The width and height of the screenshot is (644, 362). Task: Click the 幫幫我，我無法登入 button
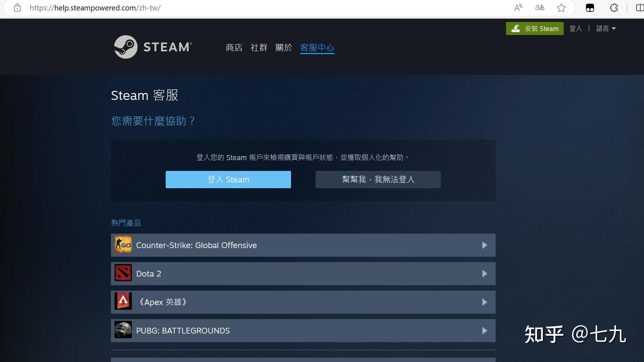click(378, 179)
